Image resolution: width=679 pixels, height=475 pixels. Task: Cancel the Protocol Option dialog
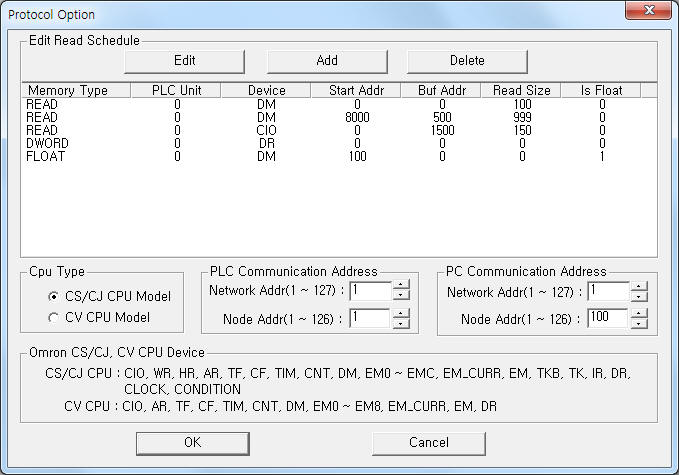pyautogui.click(x=429, y=443)
